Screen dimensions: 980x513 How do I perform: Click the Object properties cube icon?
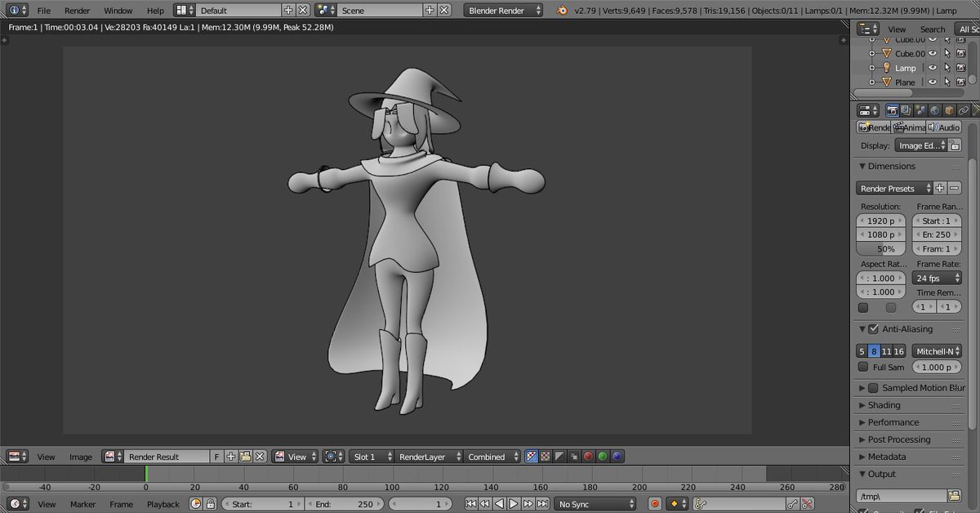click(949, 111)
